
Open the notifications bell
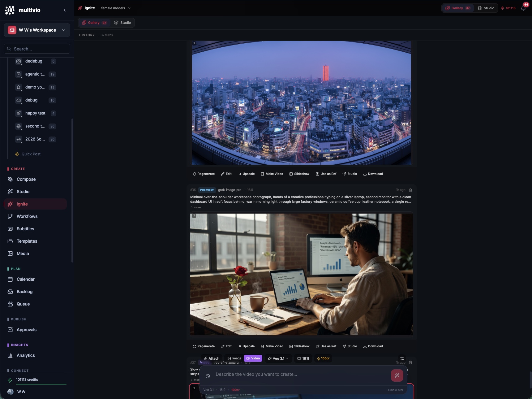(x=523, y=8)
